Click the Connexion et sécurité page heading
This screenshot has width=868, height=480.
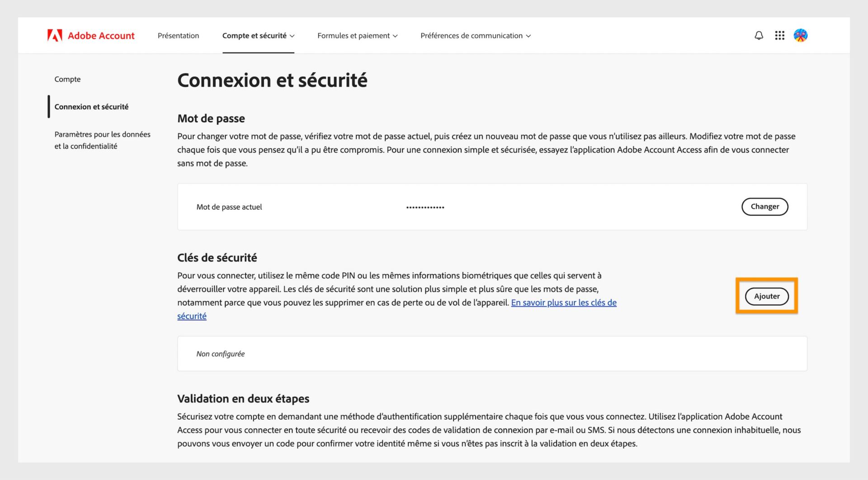tap(272, 80)
